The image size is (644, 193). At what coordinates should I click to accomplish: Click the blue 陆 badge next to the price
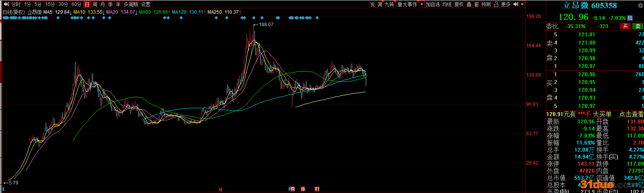coord(630,18)
